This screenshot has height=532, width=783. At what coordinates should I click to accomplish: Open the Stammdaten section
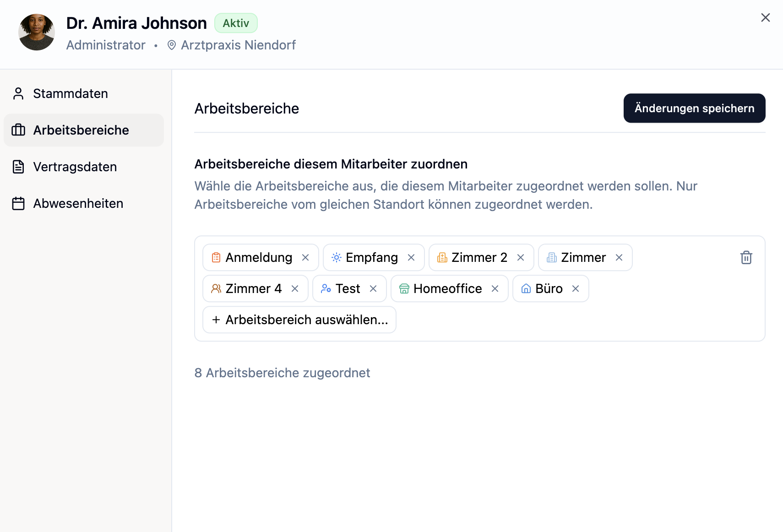71,94
